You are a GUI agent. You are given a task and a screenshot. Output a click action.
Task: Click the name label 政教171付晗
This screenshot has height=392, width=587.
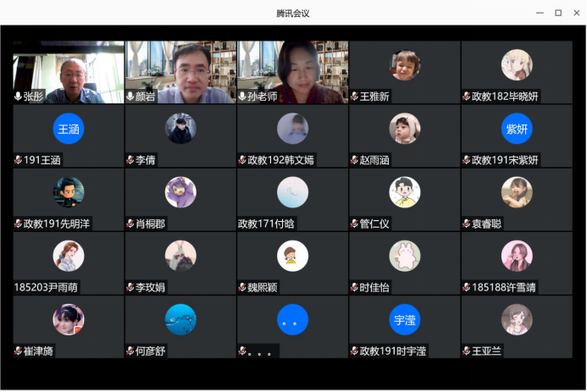(x=266, y=224)
